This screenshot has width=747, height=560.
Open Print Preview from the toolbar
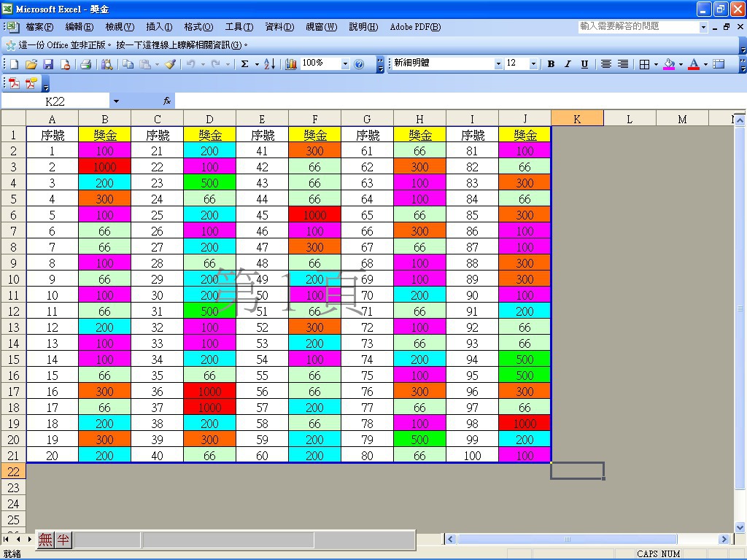click(x=107, y=64)
